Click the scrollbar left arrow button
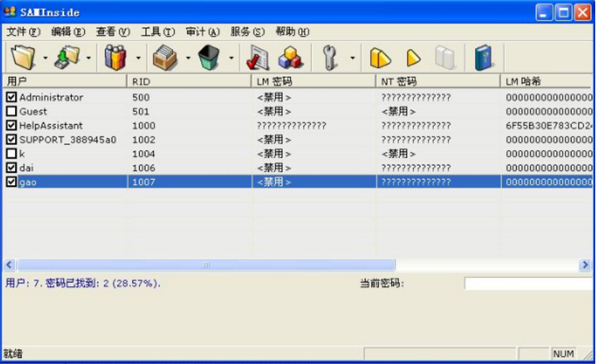596x364 pixels. click(x=10, y=264)
